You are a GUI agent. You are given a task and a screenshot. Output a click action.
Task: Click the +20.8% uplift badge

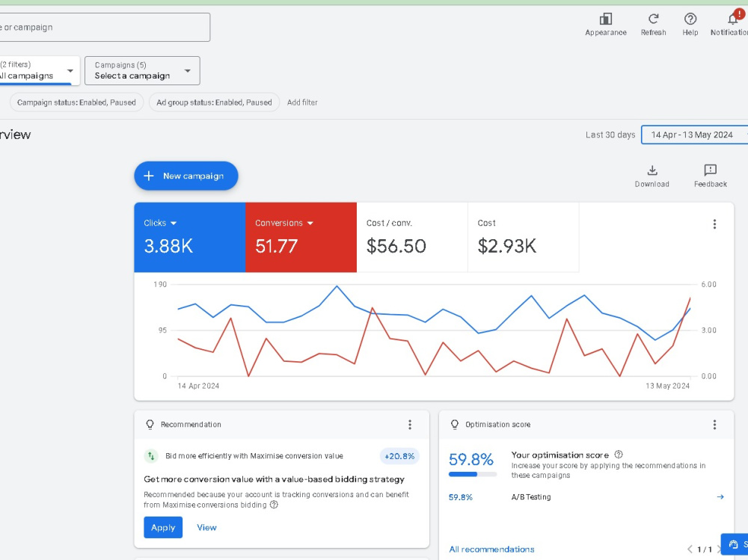point(399,456)
